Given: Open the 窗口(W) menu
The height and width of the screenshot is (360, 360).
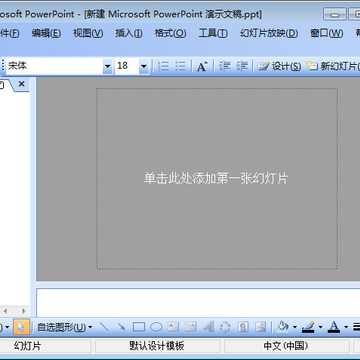Looking at the screenshot, I should (x=327, y=33).
